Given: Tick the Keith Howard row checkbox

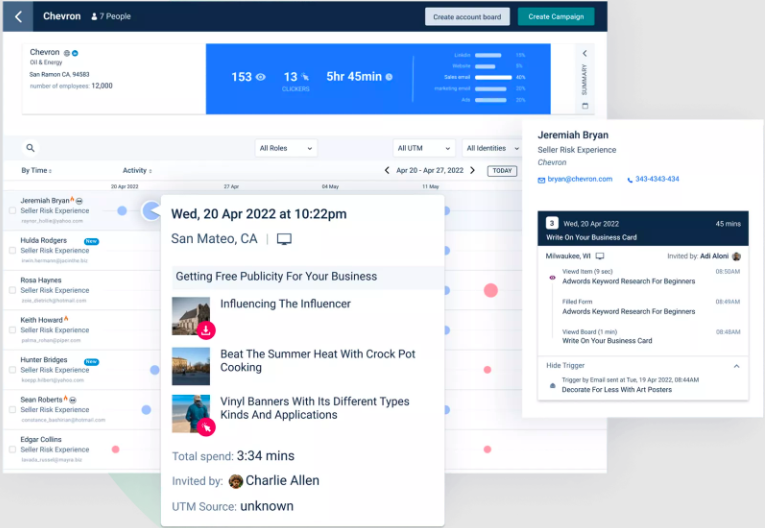Looking at the screenshot, I should [x=12, y=330].
